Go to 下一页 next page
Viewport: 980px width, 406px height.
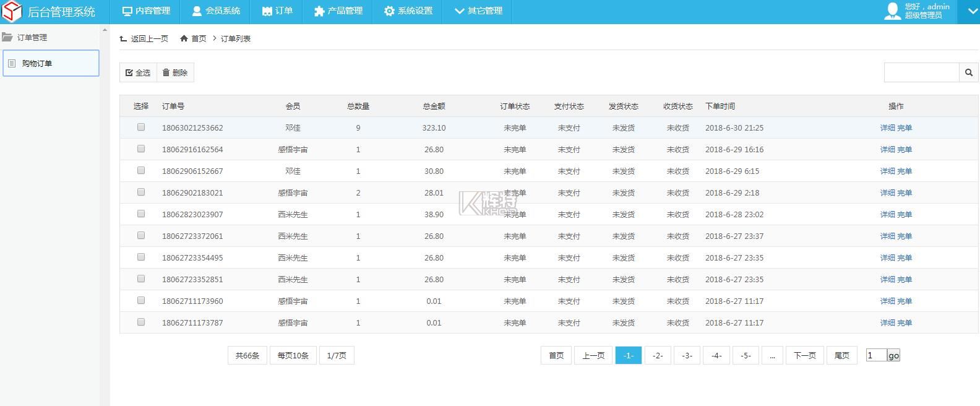coord(804,355)
